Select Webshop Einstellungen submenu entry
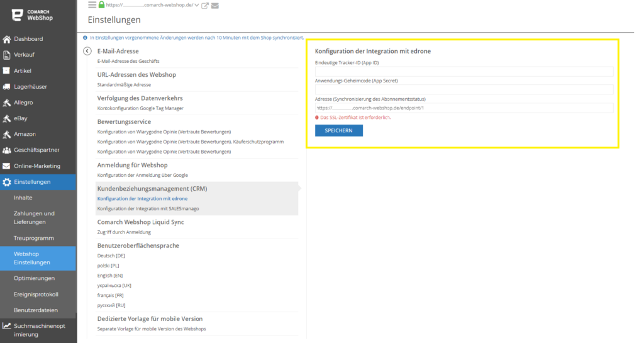644x343 pixels. 38,258
